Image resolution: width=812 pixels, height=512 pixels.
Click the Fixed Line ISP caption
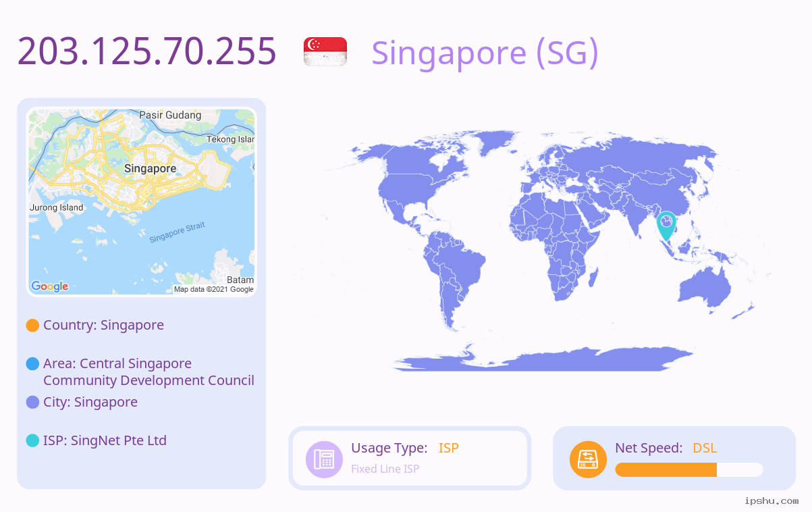pos(385,469)
